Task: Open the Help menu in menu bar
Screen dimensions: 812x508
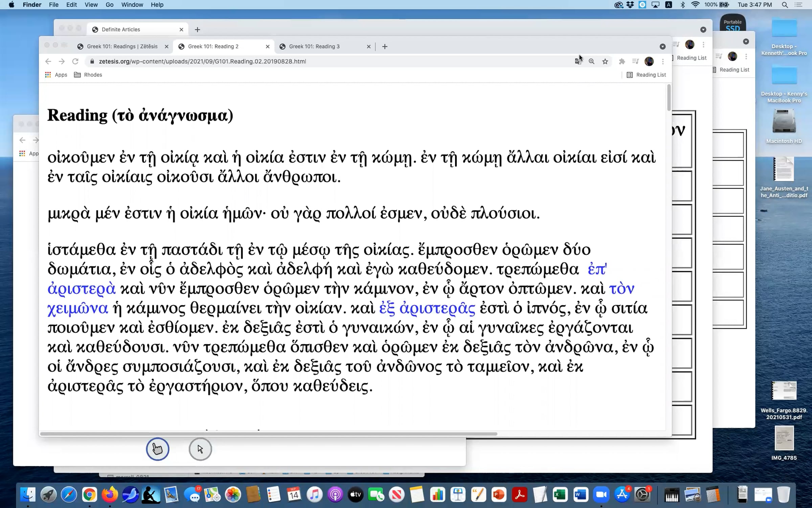Action: (157, 5)
